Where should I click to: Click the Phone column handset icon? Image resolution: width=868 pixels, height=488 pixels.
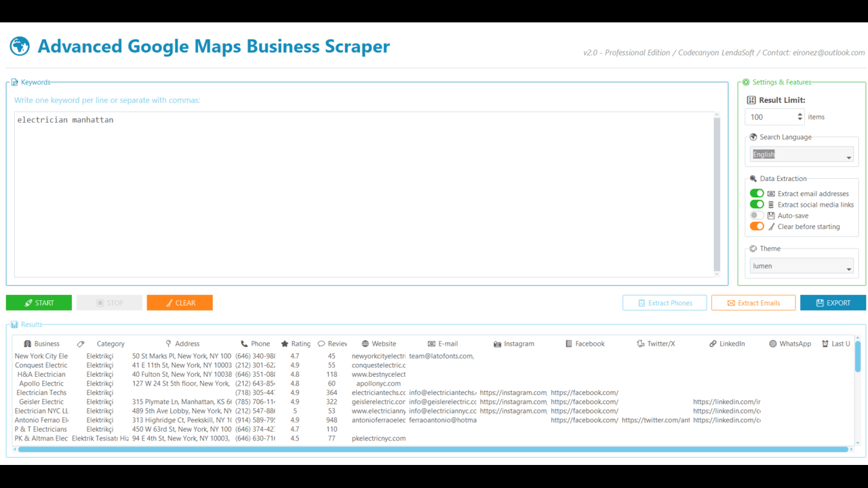pyautogui.click(x=244, y=344)
